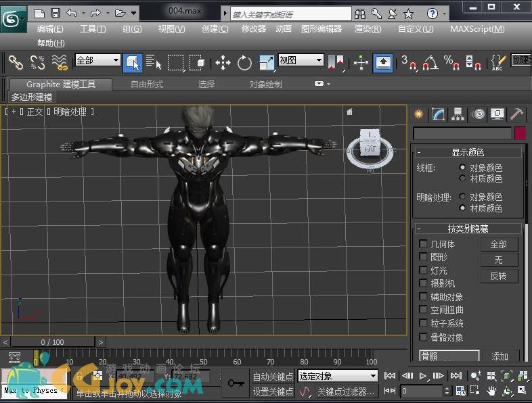The height and width of the screenshot is (403, 532).
Task: Open the Modify command panel
Action: point(439,114)
